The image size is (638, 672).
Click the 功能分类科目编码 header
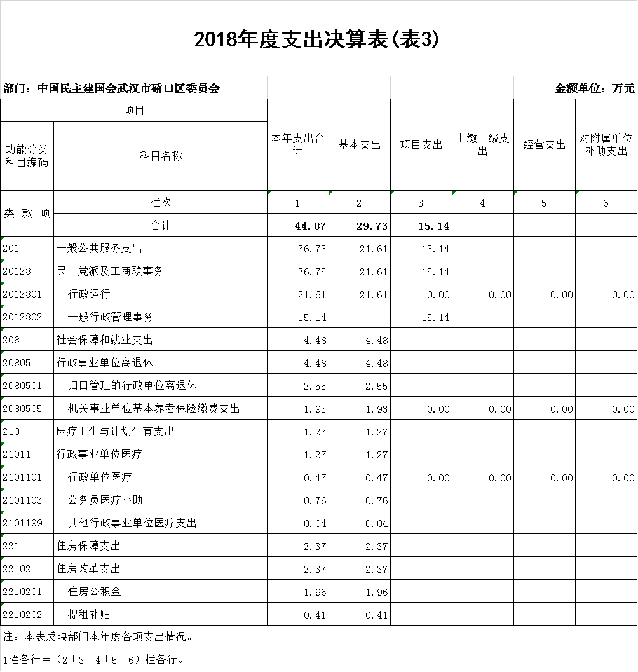(x=27, y=156)
